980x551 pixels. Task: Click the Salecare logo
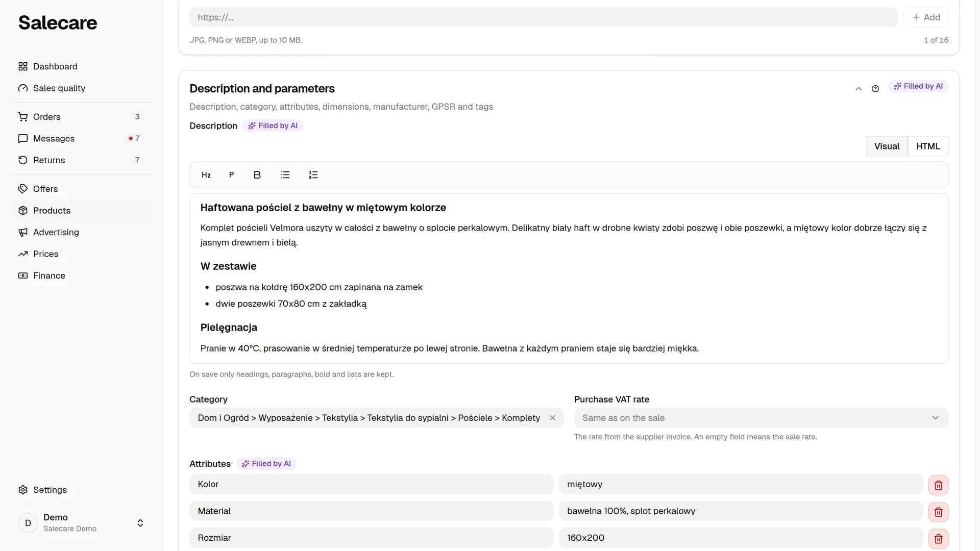pos(58,22)
